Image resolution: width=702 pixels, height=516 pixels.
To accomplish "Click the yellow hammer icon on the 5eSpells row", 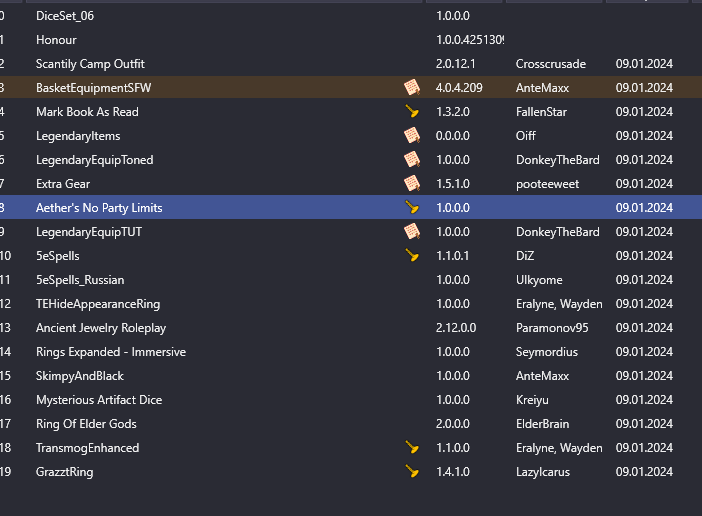I will (410, 256).
